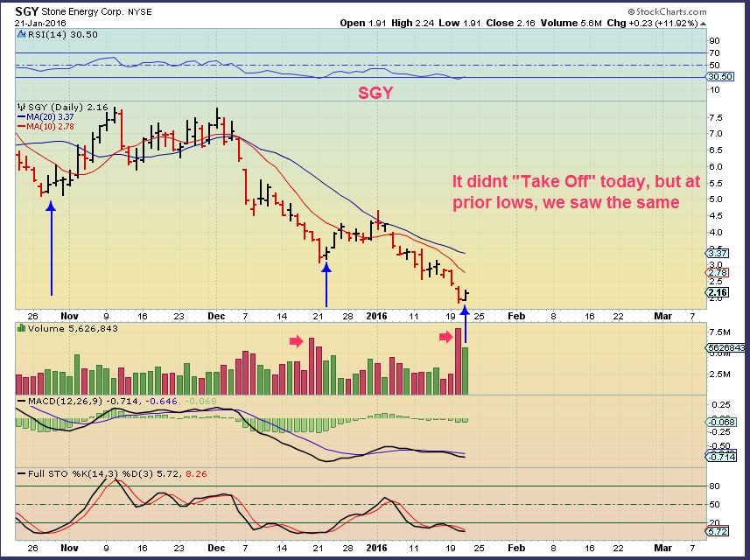Click the Close 2.16 value
Viewport: 750px width, 560px height.
click(x=510, y=23)
